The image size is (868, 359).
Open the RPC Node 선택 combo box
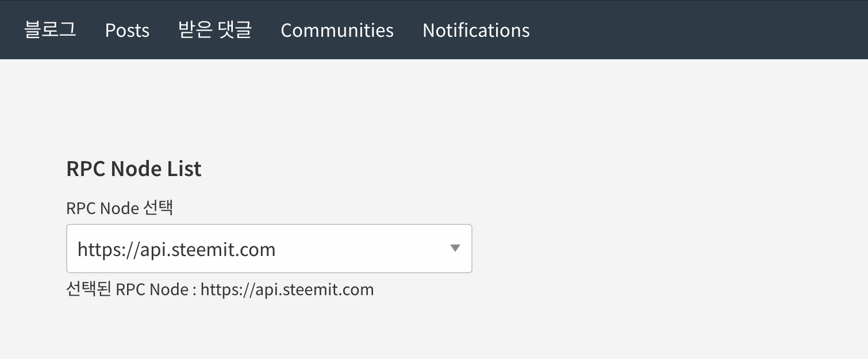pyautogui.click(x=269, y=249)
